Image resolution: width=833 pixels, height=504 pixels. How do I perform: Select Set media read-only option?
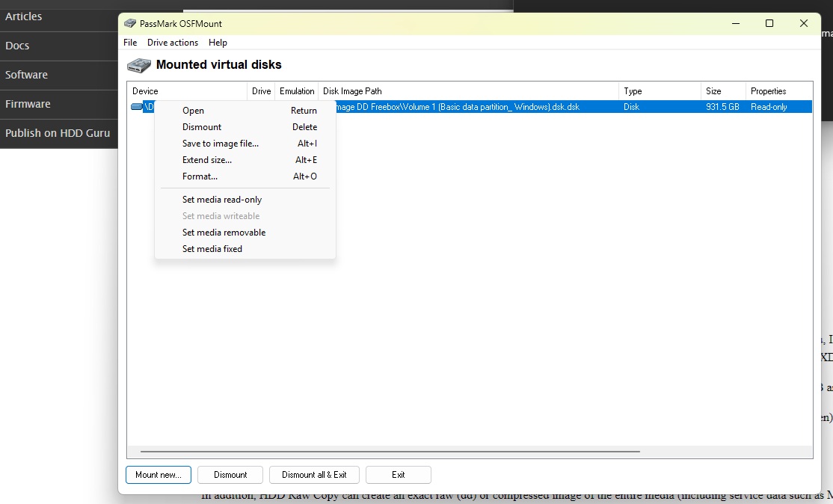tap(245, 200)
